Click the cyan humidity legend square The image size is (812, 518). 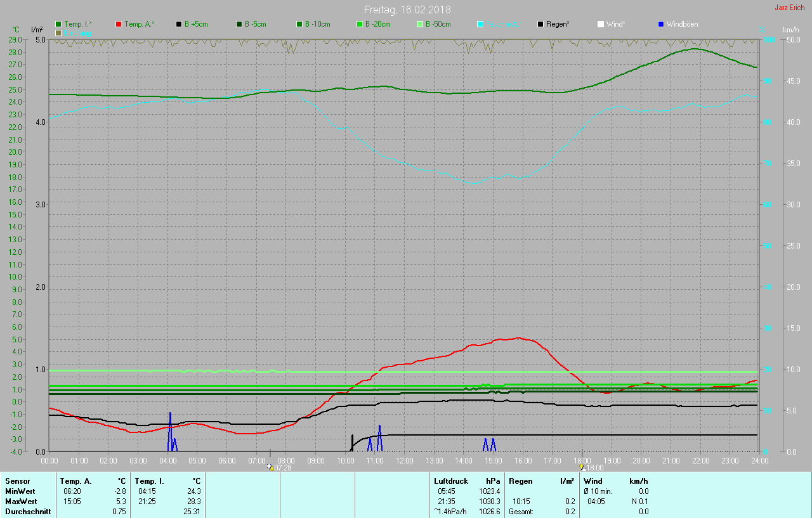pyautogui.click(x=480, y=24)
